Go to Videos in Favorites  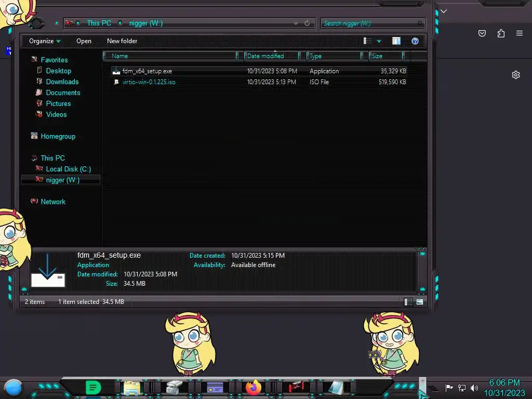(56, 114)
